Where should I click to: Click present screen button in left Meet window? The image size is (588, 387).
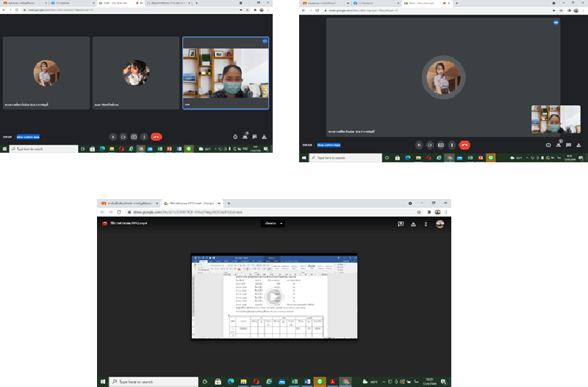click(134, 137)
